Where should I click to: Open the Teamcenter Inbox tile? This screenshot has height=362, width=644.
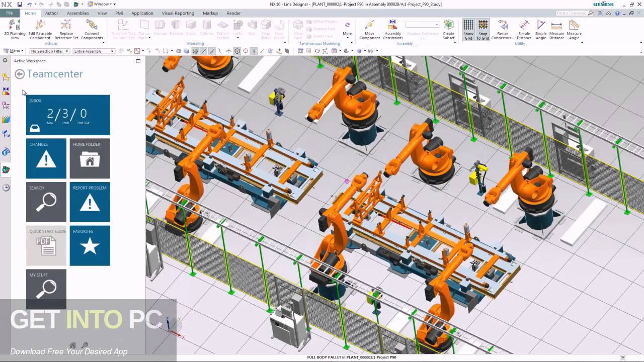(x=68, y=115)
